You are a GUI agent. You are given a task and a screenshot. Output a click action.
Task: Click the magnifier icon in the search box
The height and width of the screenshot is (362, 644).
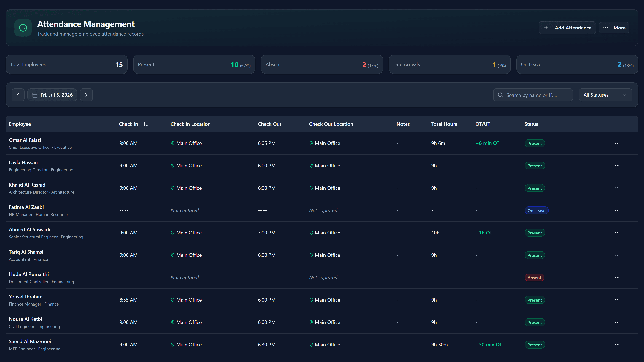click(500, 95)
